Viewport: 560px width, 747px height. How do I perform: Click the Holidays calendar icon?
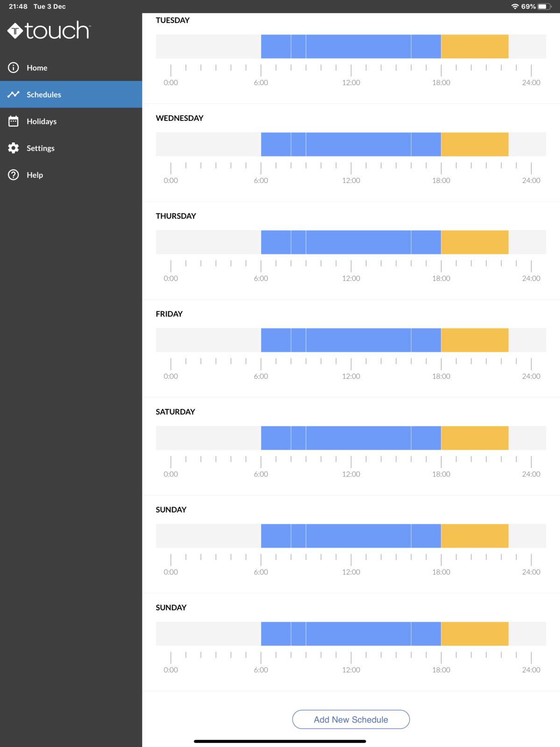click(x=14, y=121)
